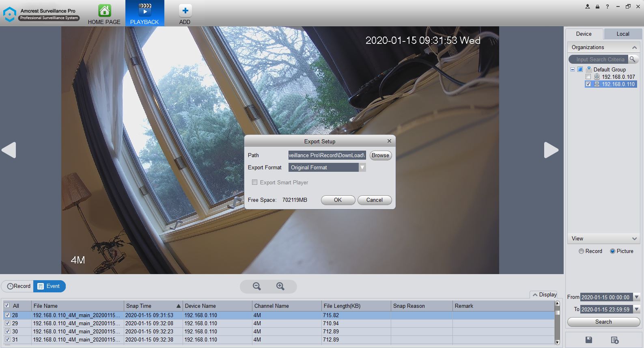Click Browse in Export Setup

(x=380, y=156)
